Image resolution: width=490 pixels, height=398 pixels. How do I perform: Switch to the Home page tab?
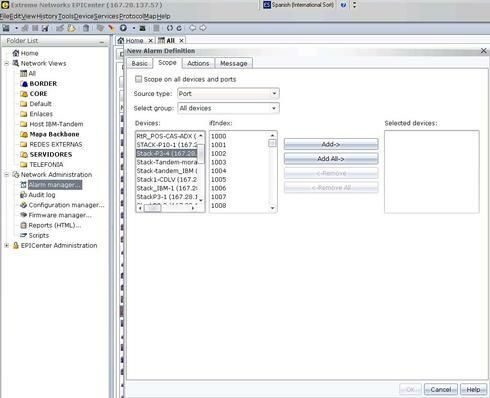click(135, 40)
